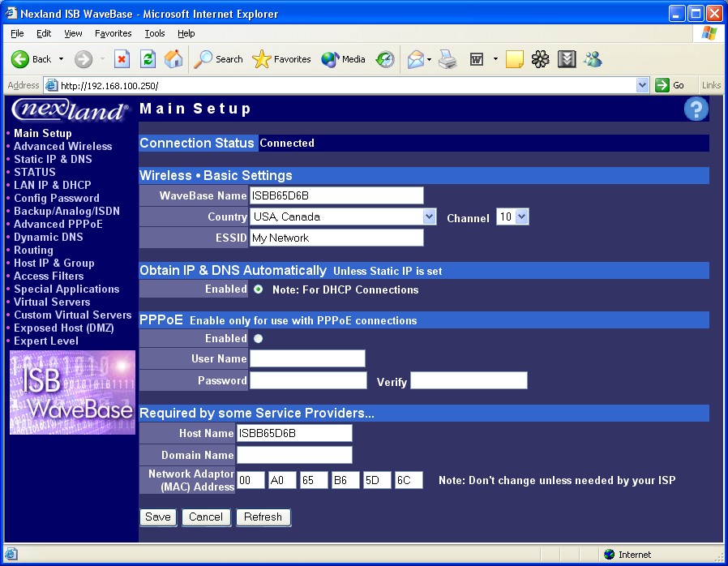
Task: Open the Country dropdown
Action: tap(430, 217)
